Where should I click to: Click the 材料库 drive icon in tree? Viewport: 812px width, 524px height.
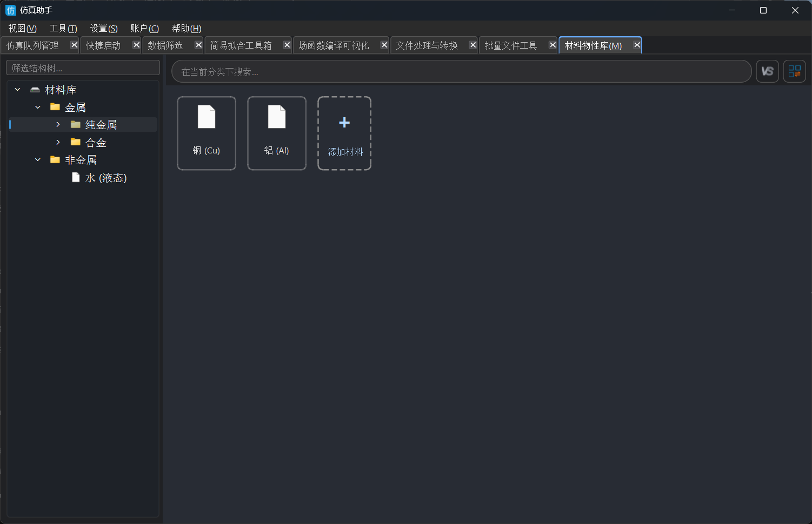click(35, 90)
